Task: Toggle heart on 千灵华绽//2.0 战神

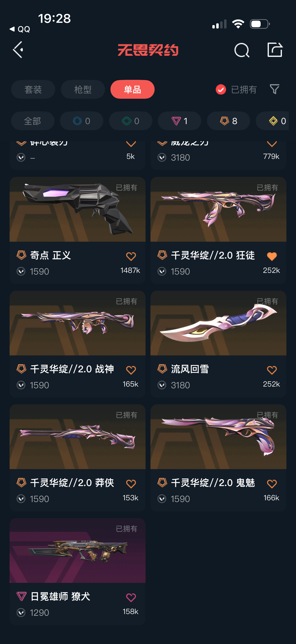Action: pos(131,370)
